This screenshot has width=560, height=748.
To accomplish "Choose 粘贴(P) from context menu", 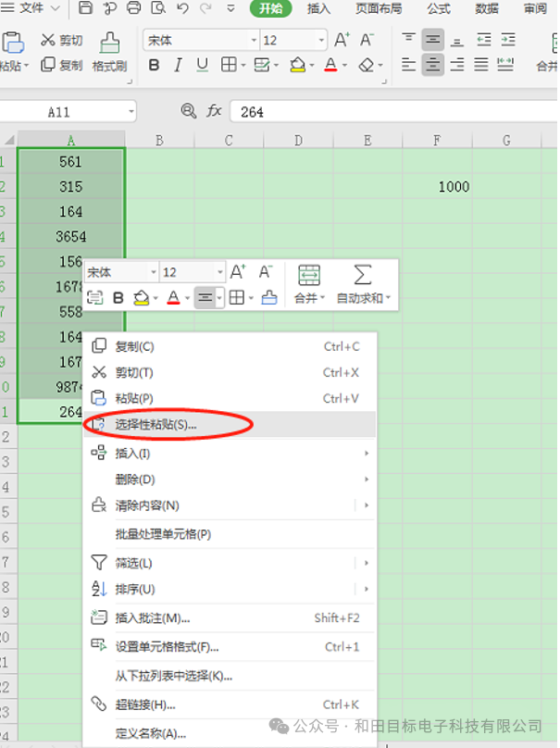I will [230, 398].
